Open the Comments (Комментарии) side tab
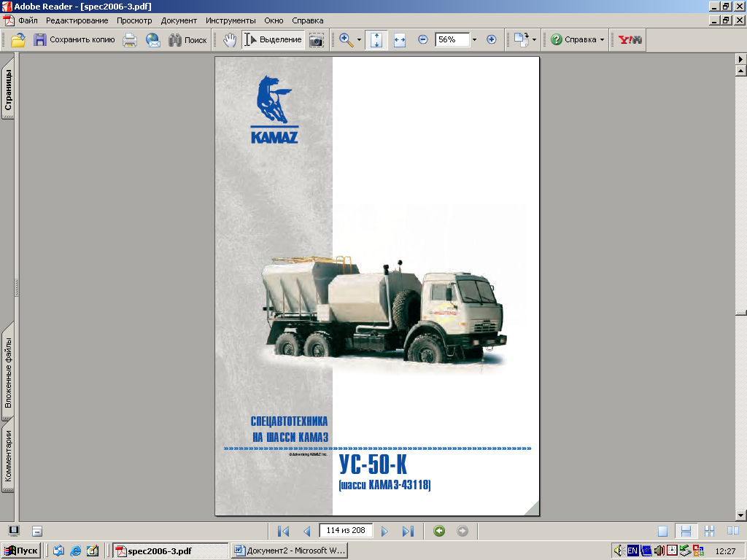 8,456
